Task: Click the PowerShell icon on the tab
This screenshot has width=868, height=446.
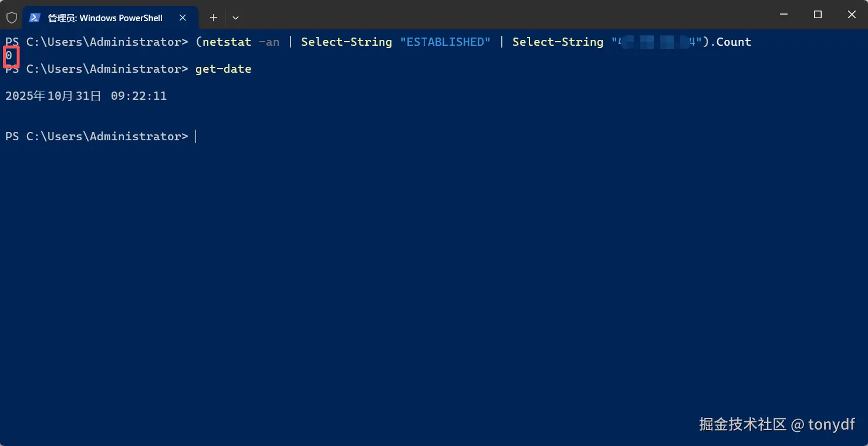Action: click(x=35, y=18)
